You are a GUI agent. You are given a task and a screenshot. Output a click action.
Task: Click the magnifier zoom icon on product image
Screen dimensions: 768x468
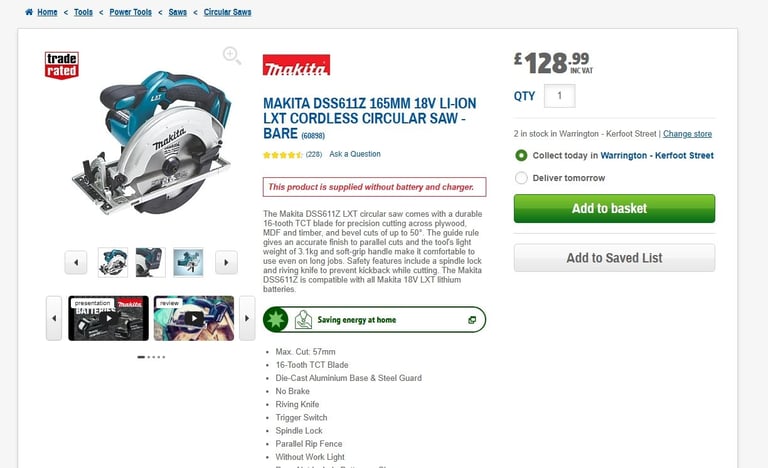(x=232, y=55)
